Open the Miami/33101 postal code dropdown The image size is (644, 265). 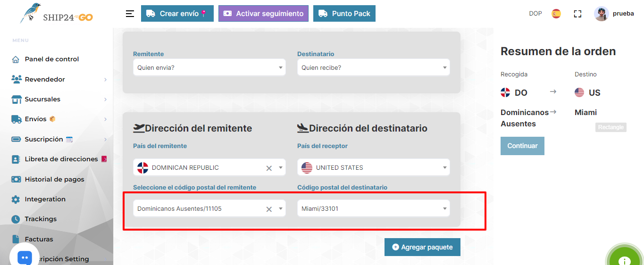point(374,208)
